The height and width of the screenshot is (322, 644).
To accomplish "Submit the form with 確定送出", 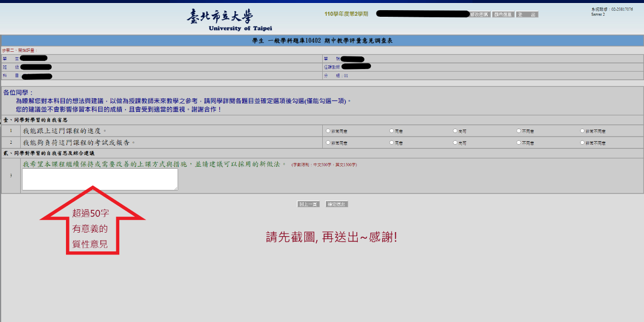I will pyautogui.click(x=336, y=204).
